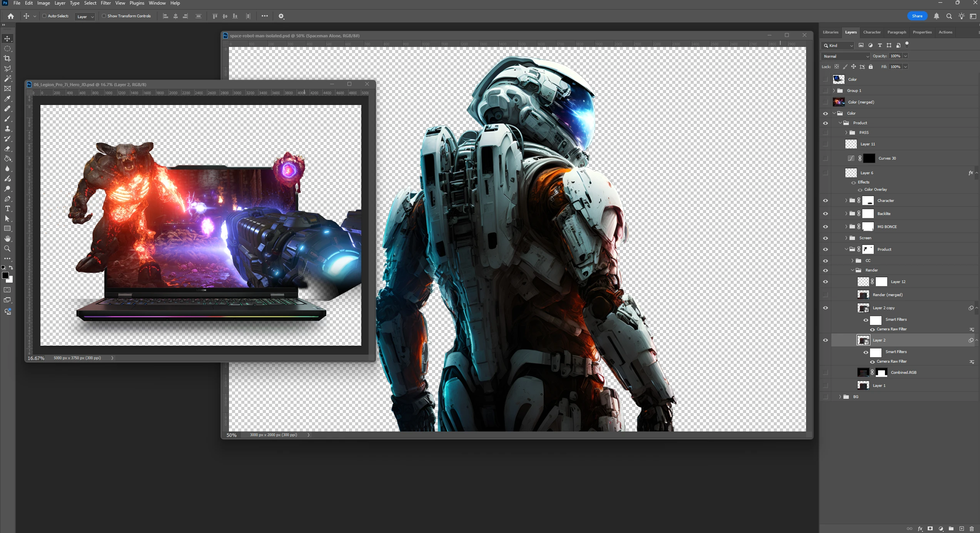Select the Eyedropper tool
The width and height of the screenshot is (980, 533).
click(7, 99)
